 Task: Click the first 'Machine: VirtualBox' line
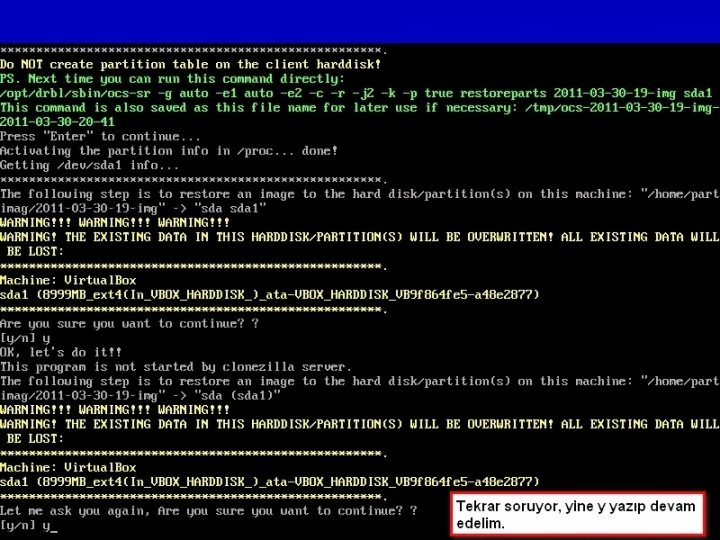pyautogui.click(x=68, y=281)
